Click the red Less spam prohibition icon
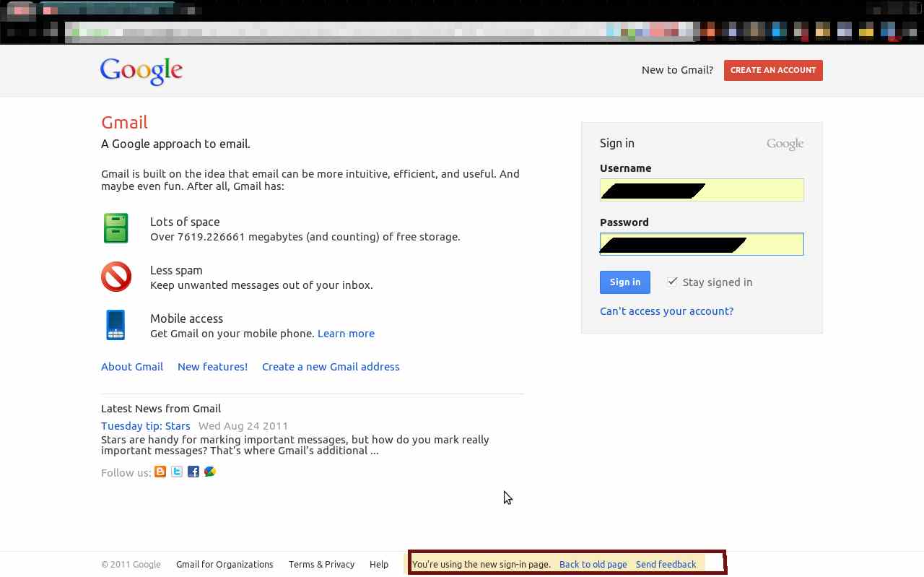This screenshot has width=924, height=577. (x=116, y=277)
